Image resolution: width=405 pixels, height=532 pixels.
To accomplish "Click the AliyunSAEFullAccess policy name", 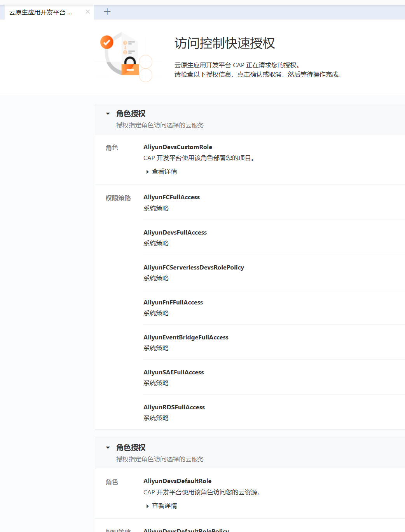I will pyautogui.click(x=173, y=372).
